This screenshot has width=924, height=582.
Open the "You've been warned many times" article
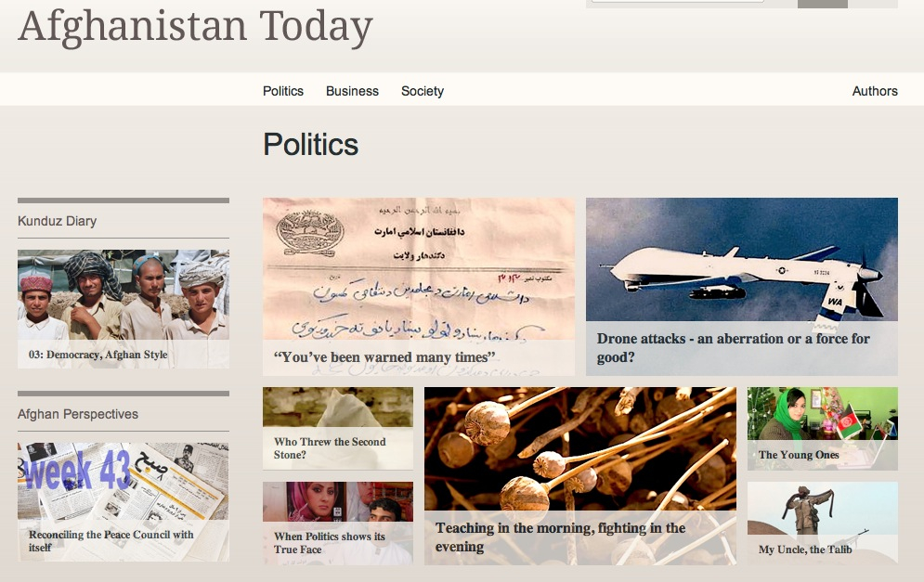pos(384,357)
